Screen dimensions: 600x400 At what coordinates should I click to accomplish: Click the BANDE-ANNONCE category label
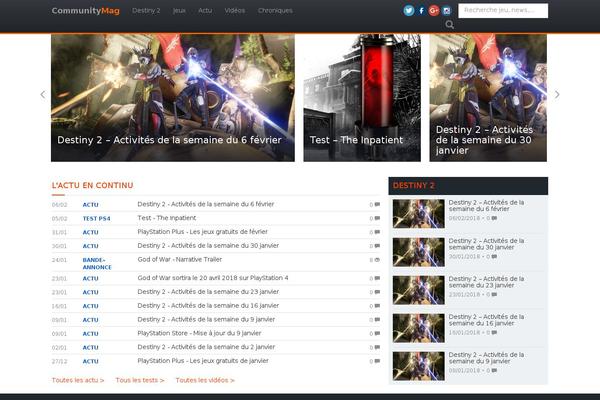click(x=97, y=264)
